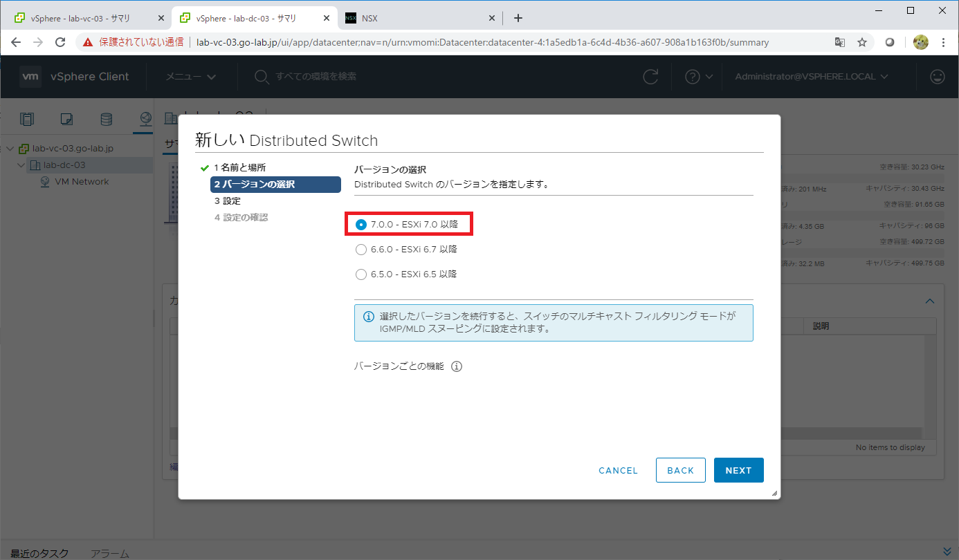The height and width of the screenshot is (560, 959).
Task: Bookmark page with the star icon
Action: point(862,42)
